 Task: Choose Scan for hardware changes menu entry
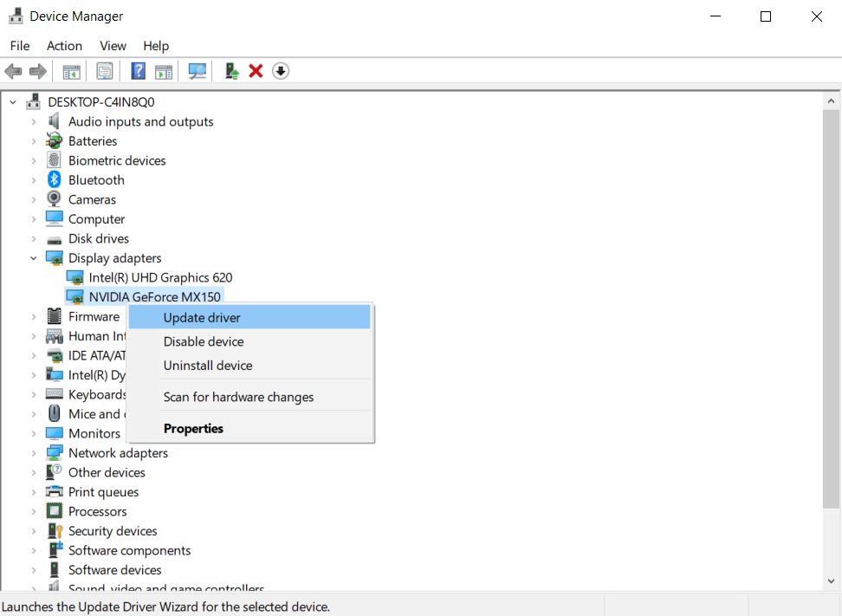(249, 397)
